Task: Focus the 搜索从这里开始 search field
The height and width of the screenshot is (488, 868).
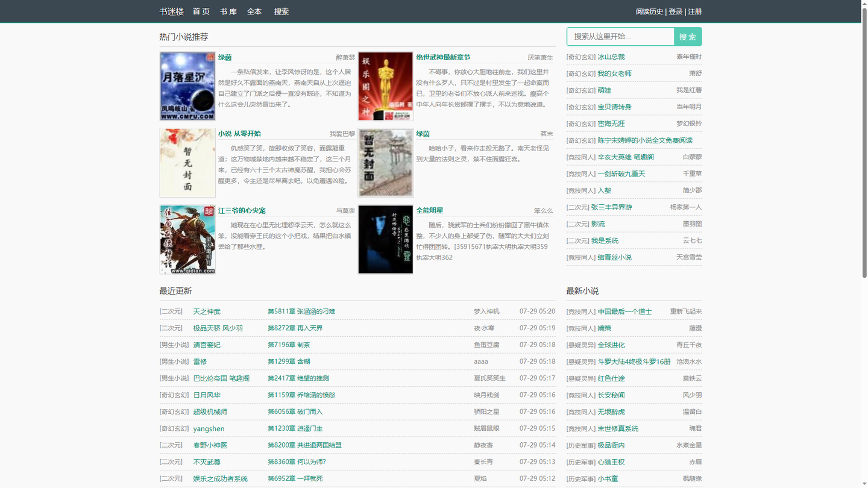Action: [620, 37]
